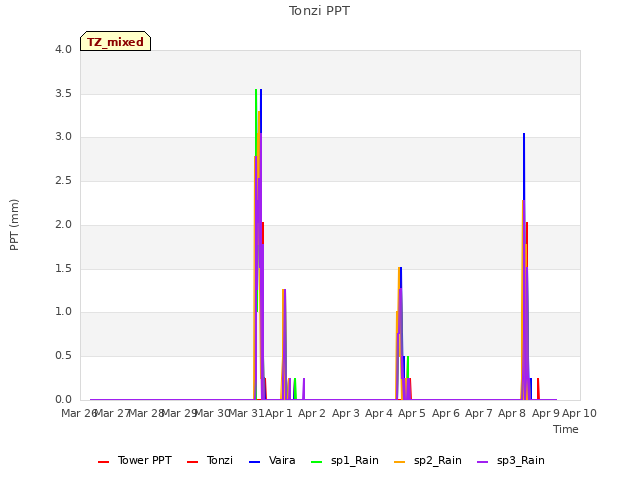Select the sp2_Rain legend label

tap(438, 460)
